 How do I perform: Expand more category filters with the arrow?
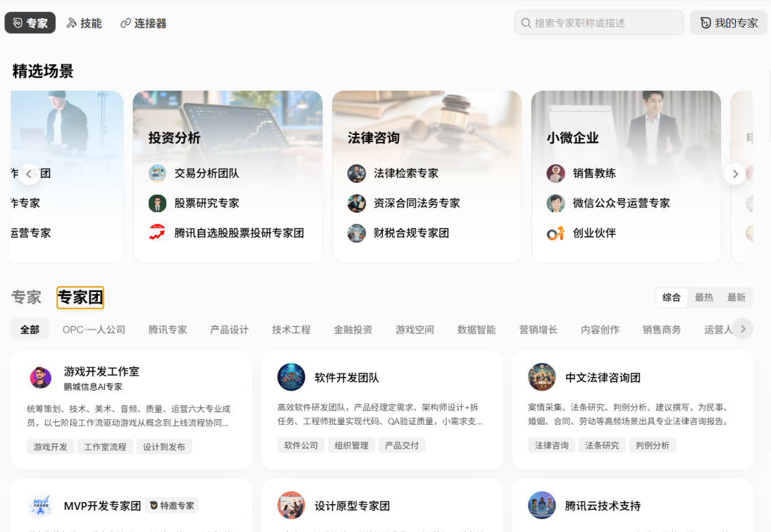coord(743,329)
